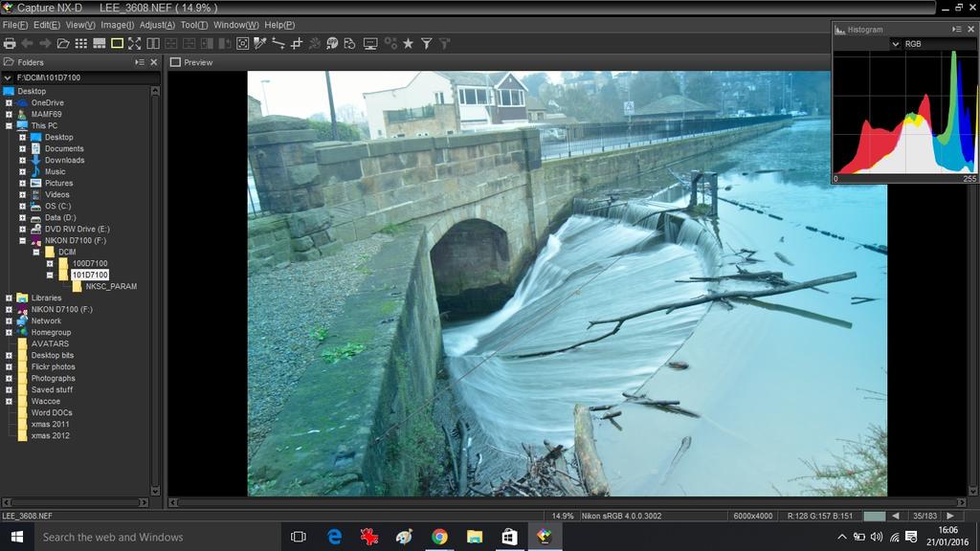Click the sampled color swatch in status bar
The height and width of the screenshot is (551, 980).
(x=875, y=516)
